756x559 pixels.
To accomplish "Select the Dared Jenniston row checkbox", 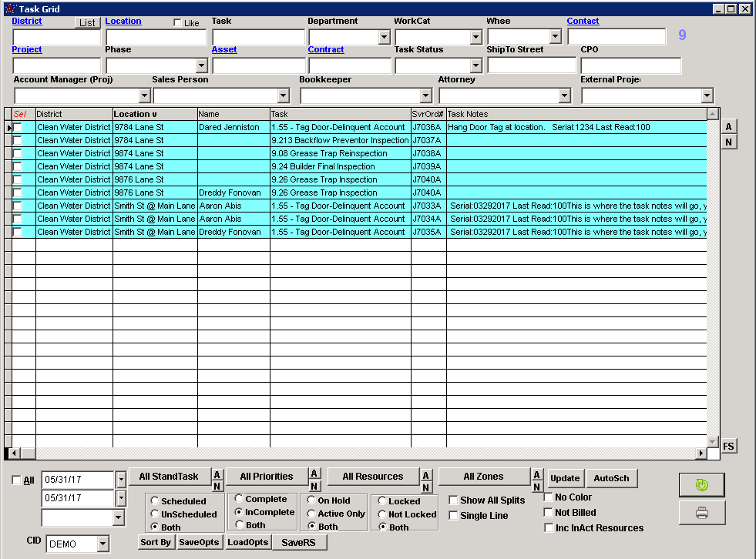I will 18,127.
